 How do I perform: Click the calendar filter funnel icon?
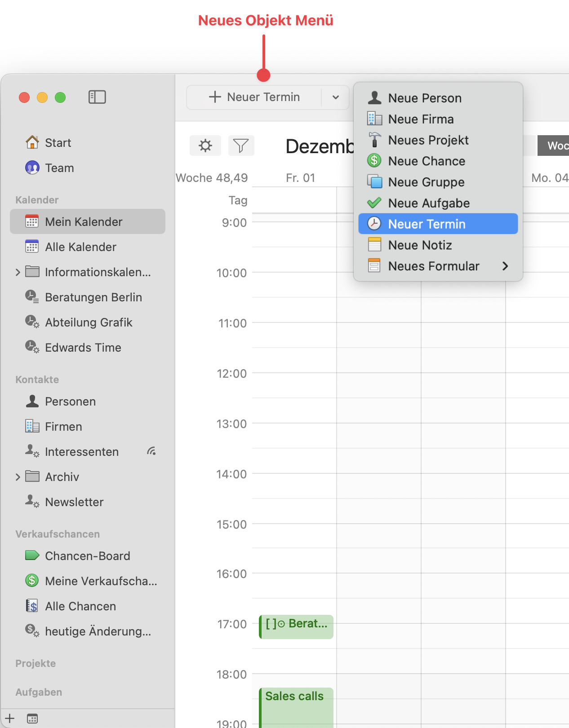(241, 146)
